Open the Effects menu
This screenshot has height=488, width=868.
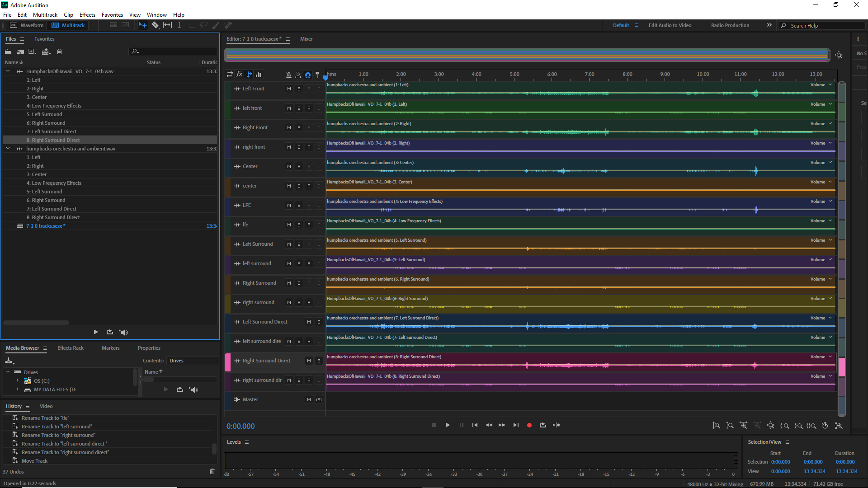(87, 15)
